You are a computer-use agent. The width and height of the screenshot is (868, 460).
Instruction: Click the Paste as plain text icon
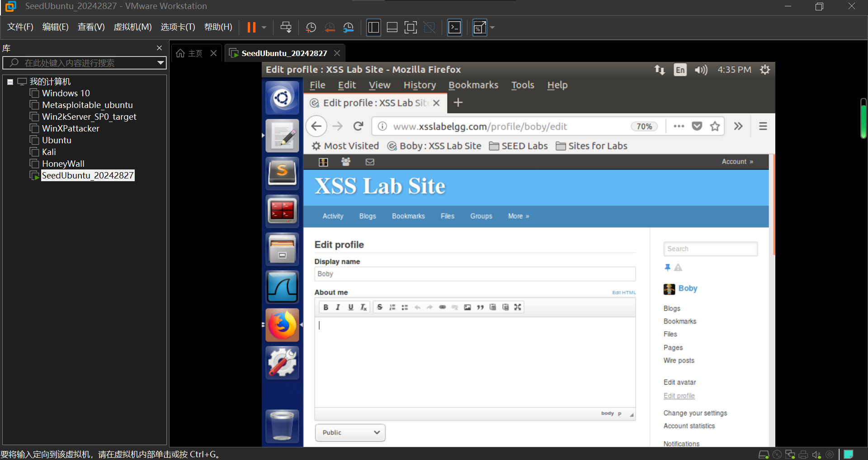tap(493, 307)
